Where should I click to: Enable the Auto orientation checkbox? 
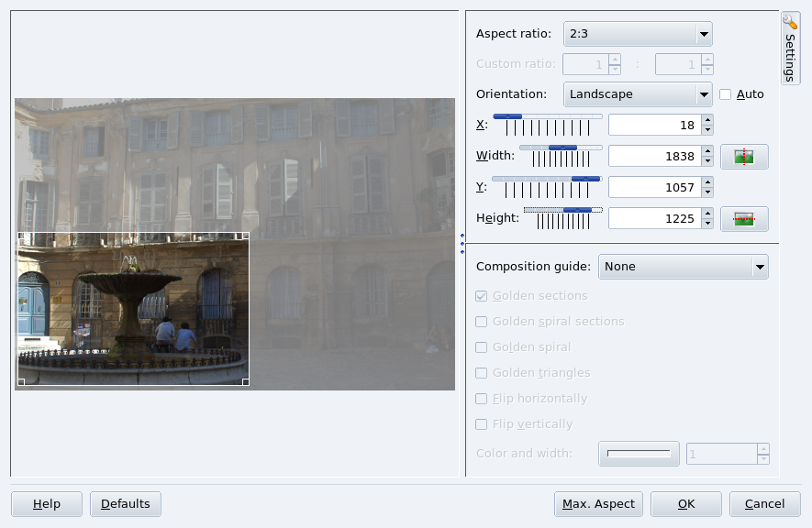[x=726, y=94]
